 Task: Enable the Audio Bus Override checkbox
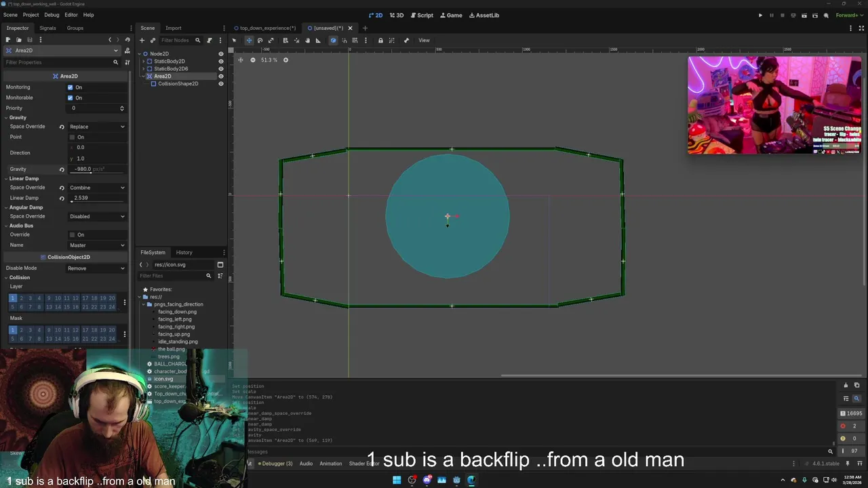(x=72, y=235)
